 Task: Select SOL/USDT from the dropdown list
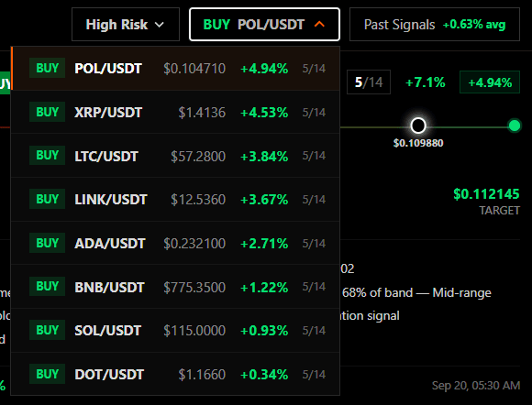point(175,331)
